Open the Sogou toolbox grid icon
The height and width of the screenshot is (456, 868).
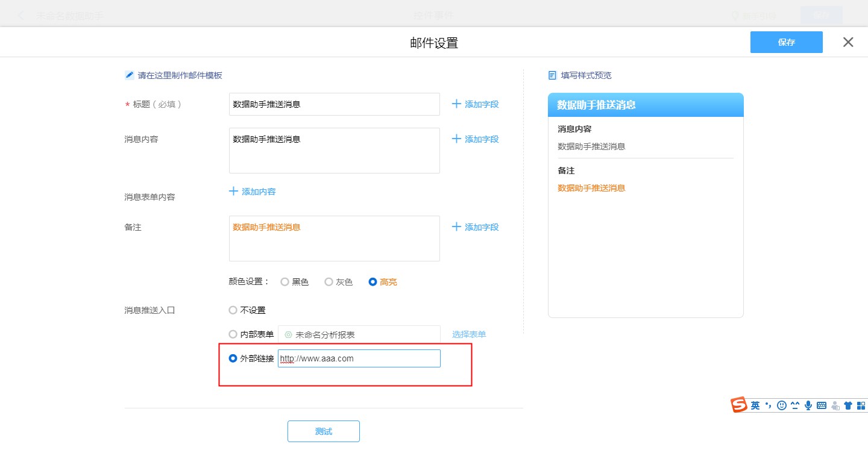pyautogui.click(x=861, y=405)
